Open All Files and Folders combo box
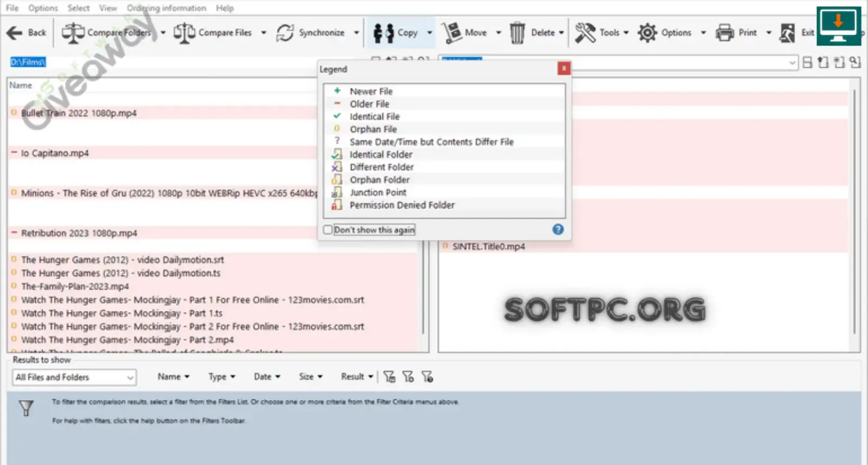The height and width of the screenshot is (465, 868). (x=74, y=377)
